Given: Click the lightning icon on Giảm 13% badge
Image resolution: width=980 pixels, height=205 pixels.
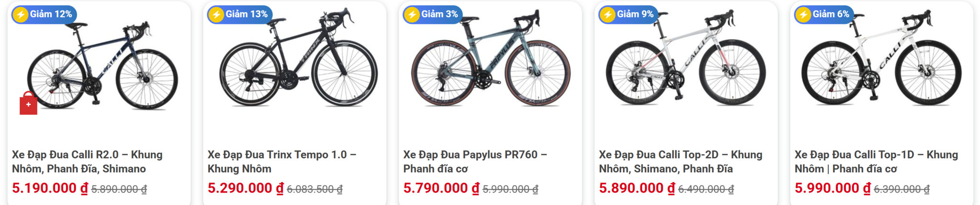Looking at the screenshot, I should [x=216, y=15].
